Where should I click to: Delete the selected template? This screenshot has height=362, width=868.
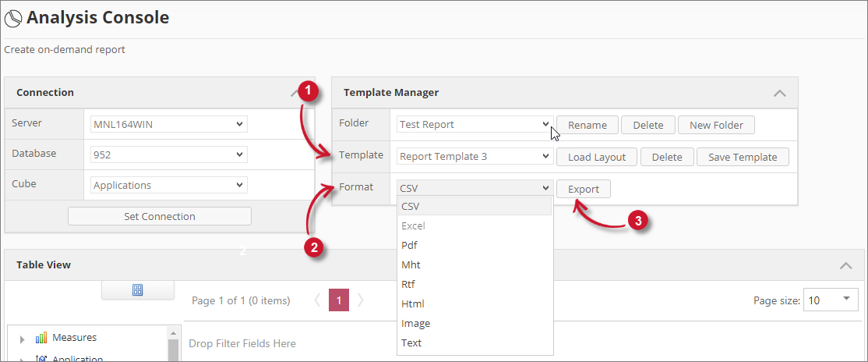click(x=667, y=157)
